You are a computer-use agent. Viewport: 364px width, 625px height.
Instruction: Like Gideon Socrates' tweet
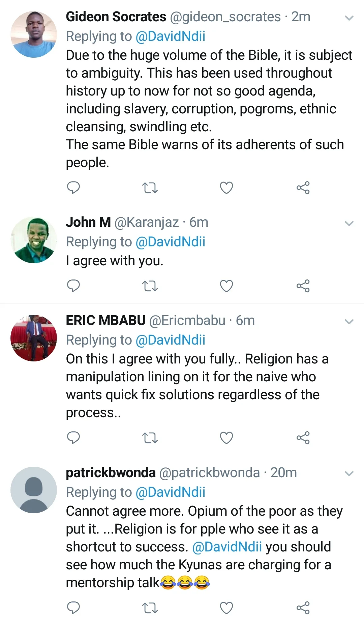click(x=226, y=188)
